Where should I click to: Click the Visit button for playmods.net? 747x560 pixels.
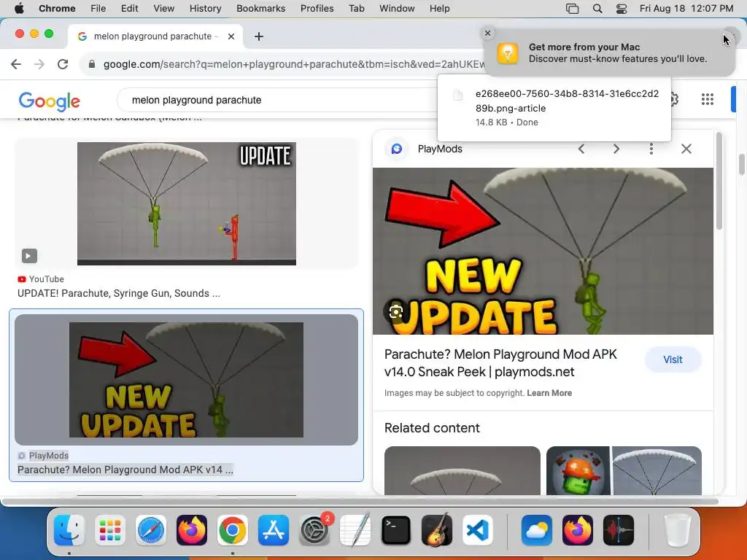(x=673, y=359)
